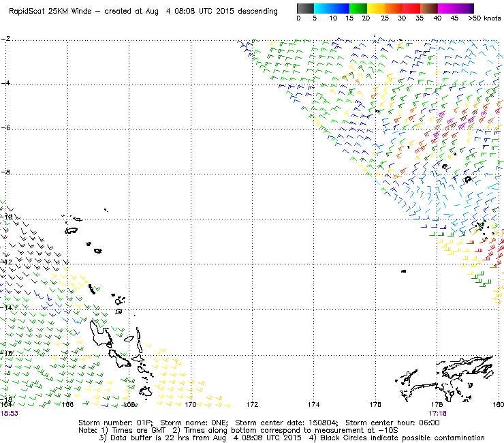Click the 'RapidScat 25KM Winds' title text
504x443 pixels.
coord(50,12)
